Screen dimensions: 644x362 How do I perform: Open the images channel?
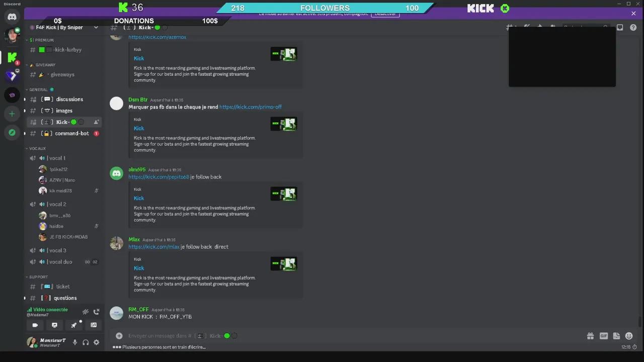tap(64, 111)
